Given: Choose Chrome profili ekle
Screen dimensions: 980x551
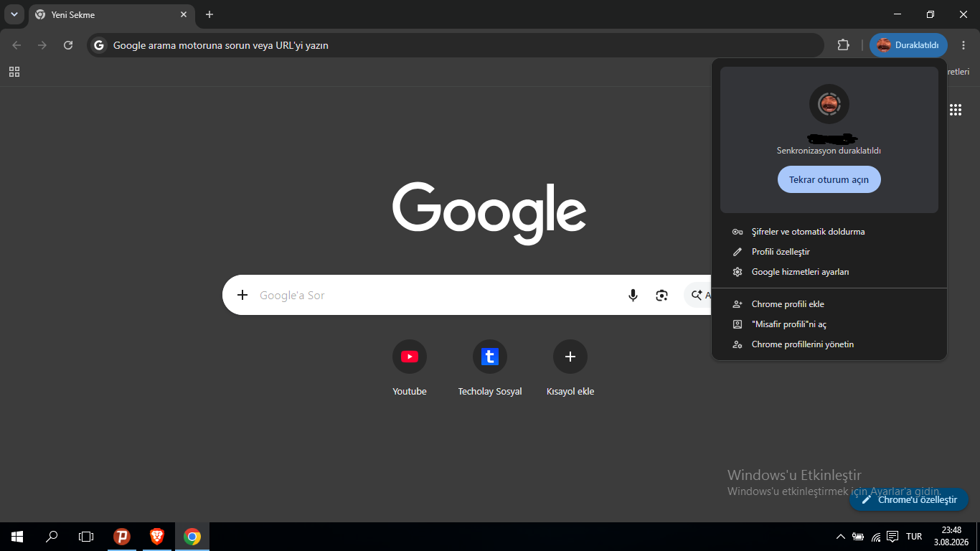Looking at the screenshot, I should (829, 304).
